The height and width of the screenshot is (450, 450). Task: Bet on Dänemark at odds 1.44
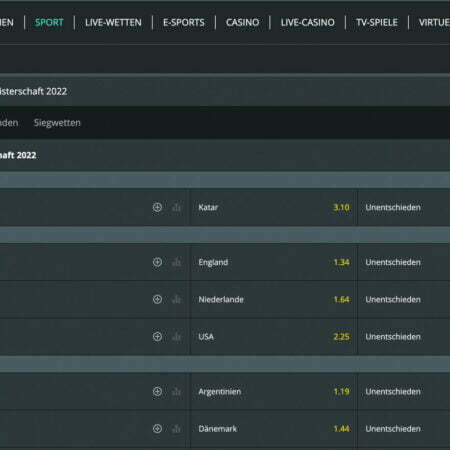[x=274, y=429]
